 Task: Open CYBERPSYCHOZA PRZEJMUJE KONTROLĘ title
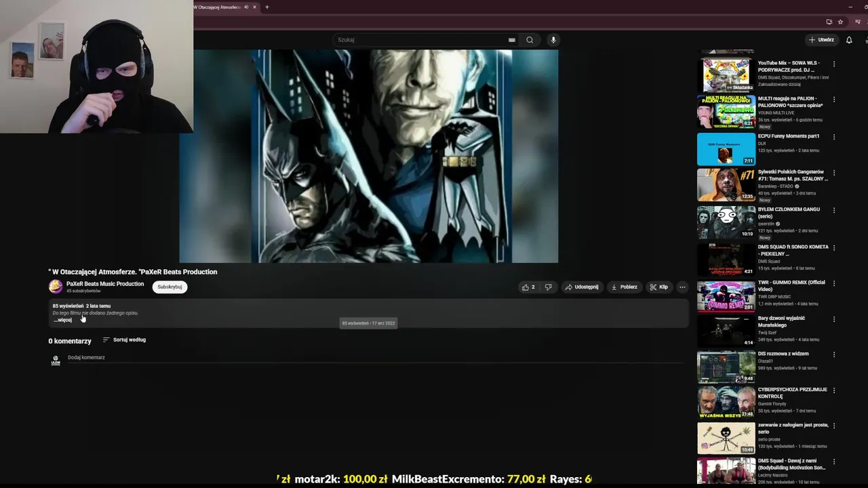[792, 393]
